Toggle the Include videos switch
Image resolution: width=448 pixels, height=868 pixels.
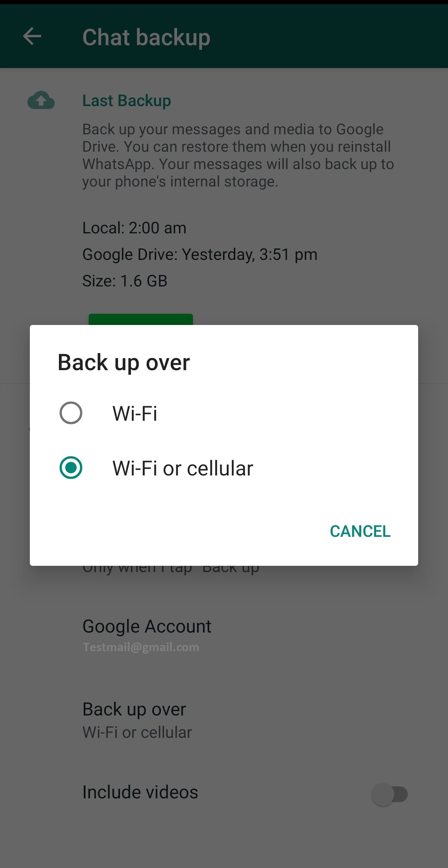(x=390, y=794)
